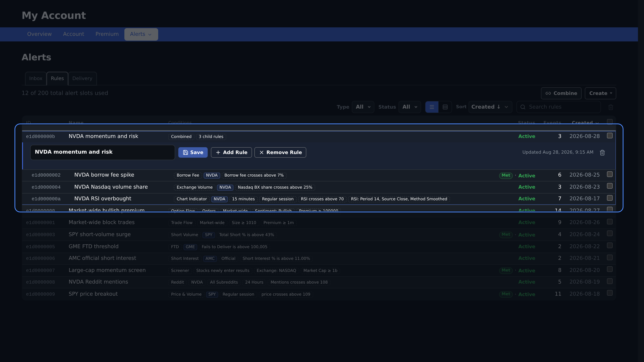This screenshot has height=362, width=644.
Task: Save the combined rule name
Action: (193, 152)
